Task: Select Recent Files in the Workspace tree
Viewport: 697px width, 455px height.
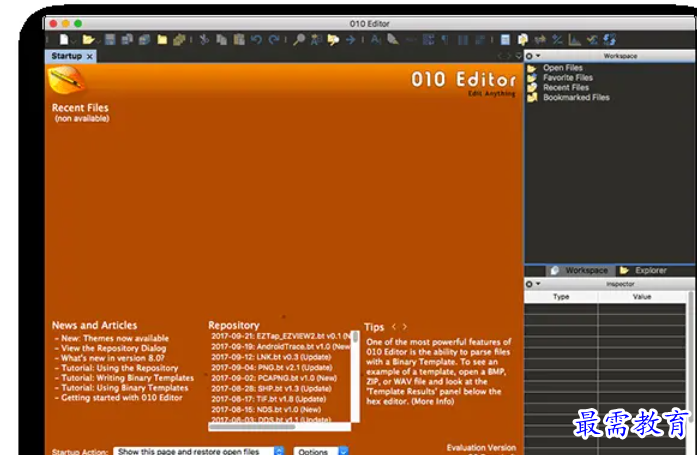Action: point(566,87)
